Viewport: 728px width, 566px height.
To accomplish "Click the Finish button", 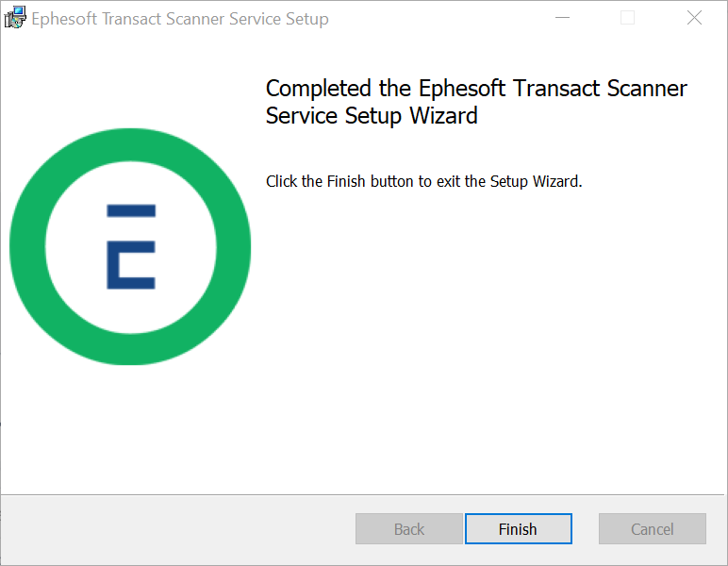I will coord(518,529).
